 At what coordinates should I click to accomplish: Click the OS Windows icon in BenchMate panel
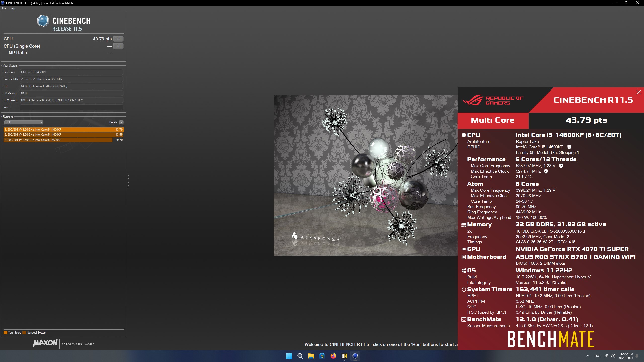click(464, 270)
